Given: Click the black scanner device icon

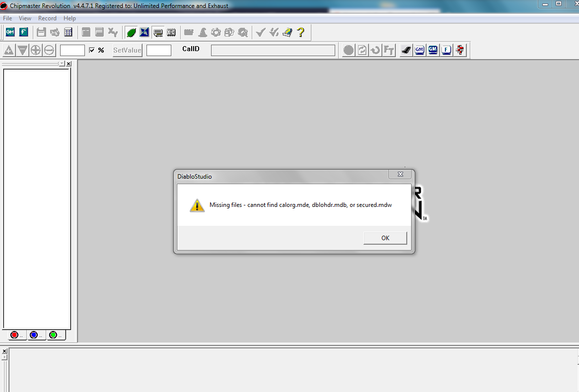Looking at the screenshot, I should point(406,50).
